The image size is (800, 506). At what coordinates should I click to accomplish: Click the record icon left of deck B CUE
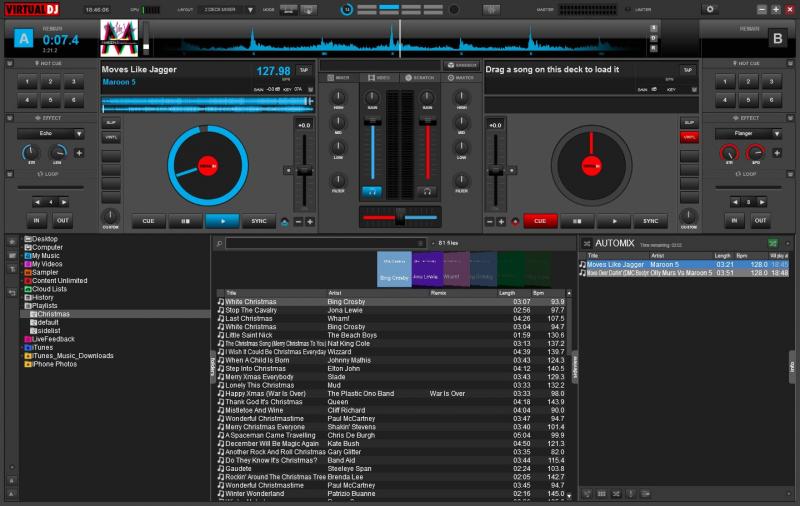(x=515, y=221)
